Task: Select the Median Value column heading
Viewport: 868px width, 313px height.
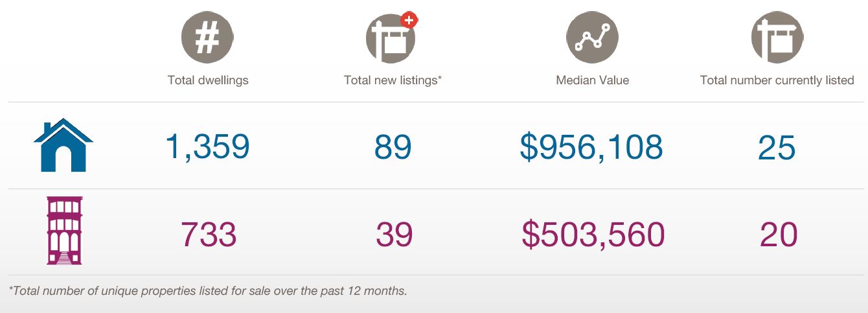Action: pyautogui.click(x=593, y=80)
